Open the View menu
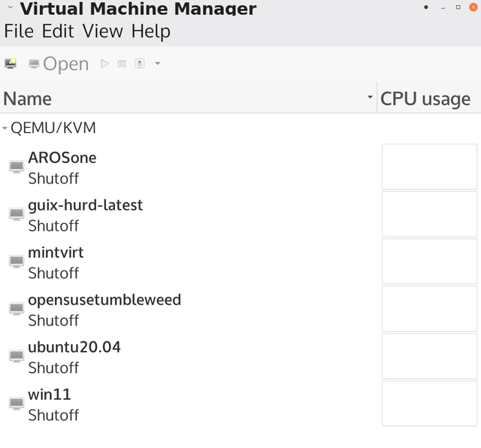The image size is (481, 448). click(x=103, y=32)
